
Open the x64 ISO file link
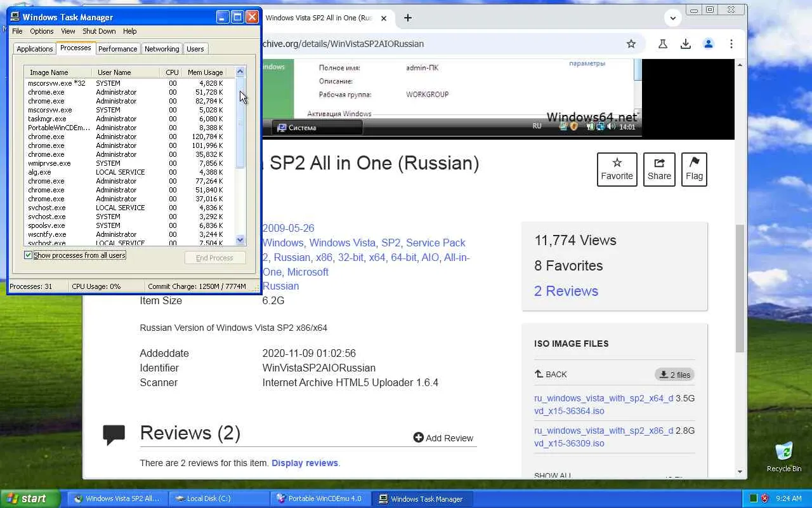point(604,404)
